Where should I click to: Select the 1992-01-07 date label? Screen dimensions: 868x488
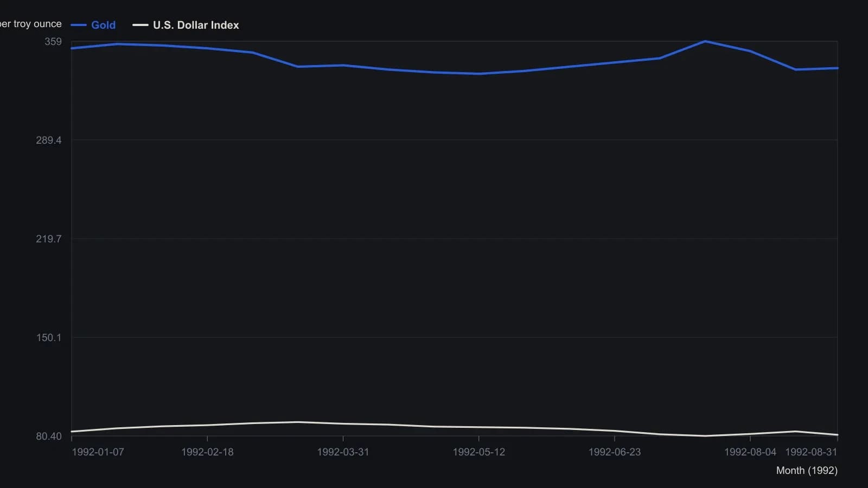coord(98,452)
